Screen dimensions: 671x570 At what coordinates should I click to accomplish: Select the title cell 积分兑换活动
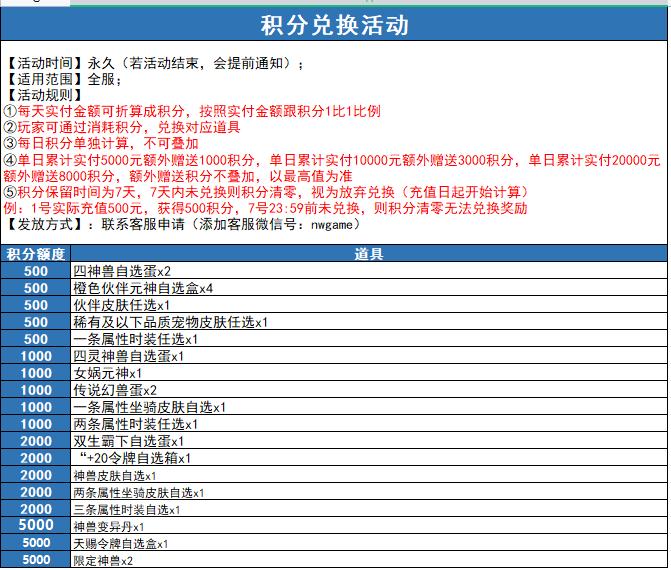[334, 24]
